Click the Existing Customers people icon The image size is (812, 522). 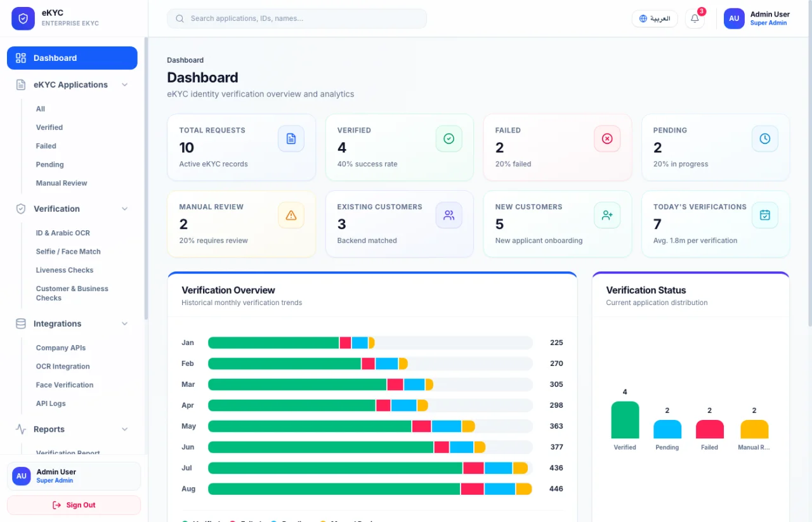449,215
